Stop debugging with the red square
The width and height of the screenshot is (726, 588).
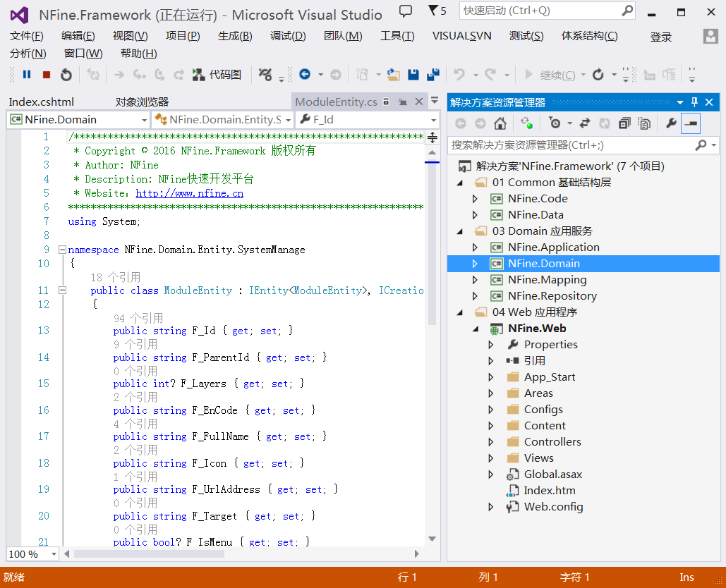(x=47, y=75)
